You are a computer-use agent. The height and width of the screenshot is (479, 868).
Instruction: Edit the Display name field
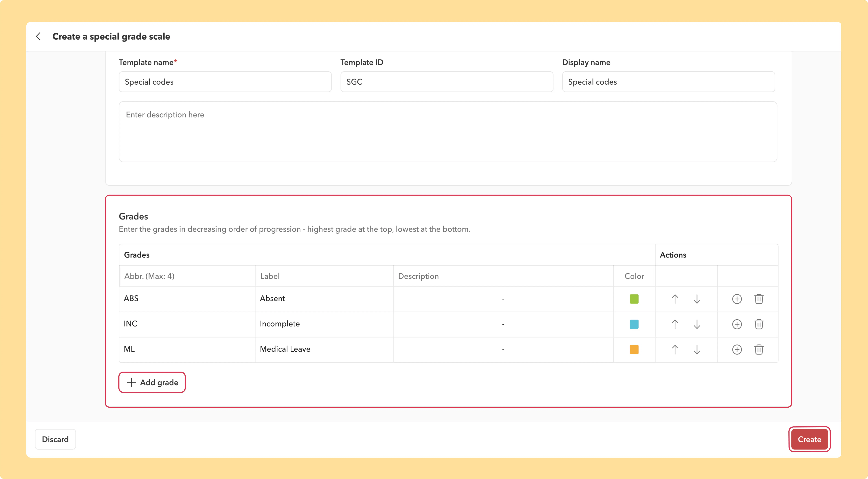point(669,82)
